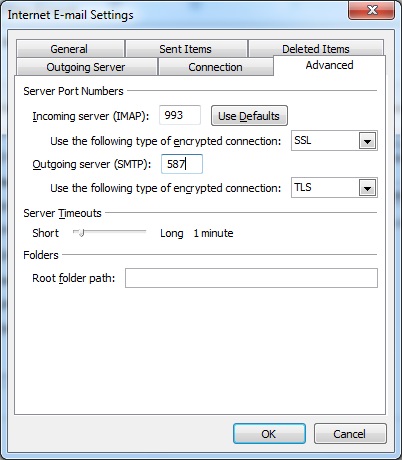The width and height of the screenshot is (402, 460).
Task: Expand the TLS encryption dropdown arrow
Action: coord(367,188)
